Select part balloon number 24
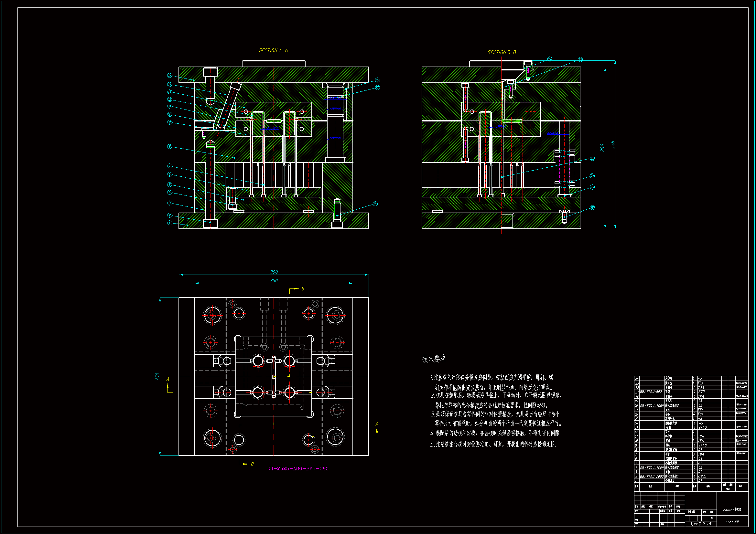756x534 pixels. point(550,59)
